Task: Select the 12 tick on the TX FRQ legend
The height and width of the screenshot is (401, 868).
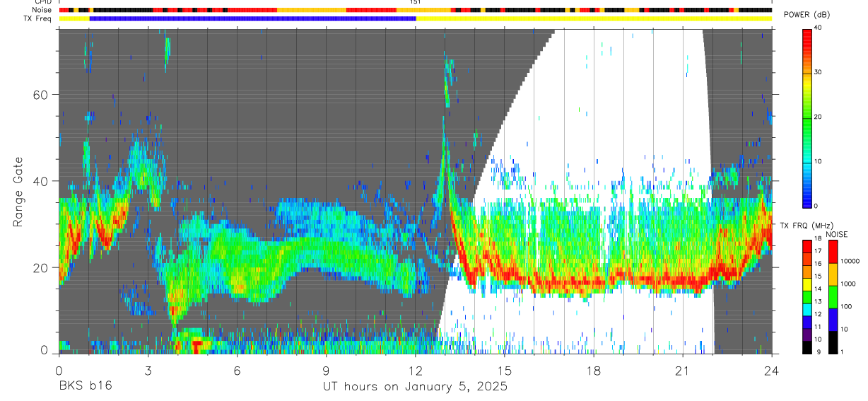Action: [x=816, y=314]
